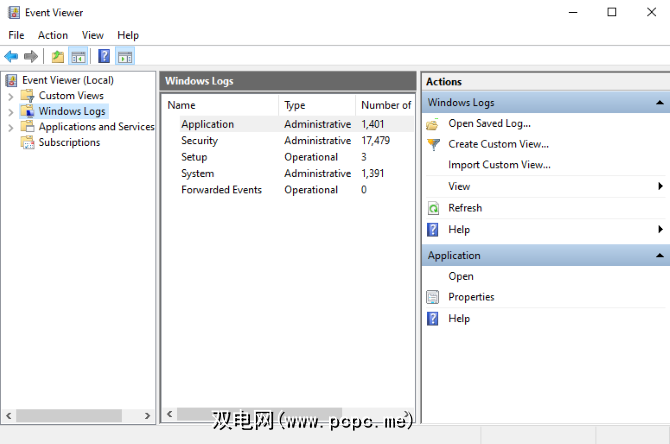
Task: Click the Create Custom View funnel icon
Action: point(433,144)
